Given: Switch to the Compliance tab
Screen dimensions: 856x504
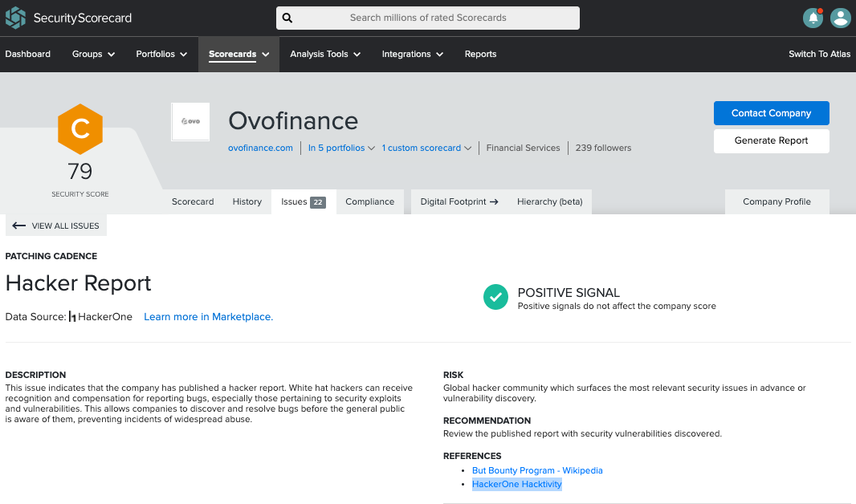Looking at the screenshot, I should click(x=369, y=201).
